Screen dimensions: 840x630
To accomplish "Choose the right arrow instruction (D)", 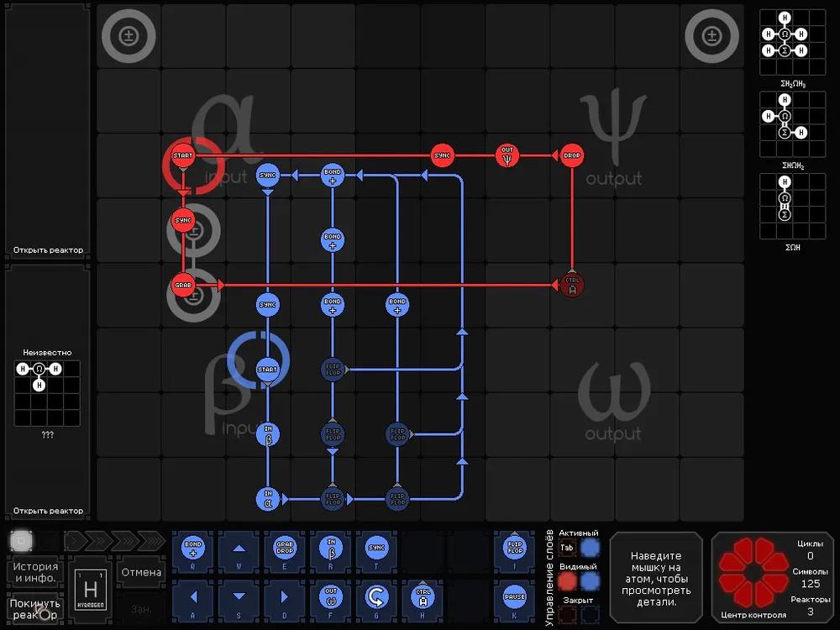I will pos(285,601).
